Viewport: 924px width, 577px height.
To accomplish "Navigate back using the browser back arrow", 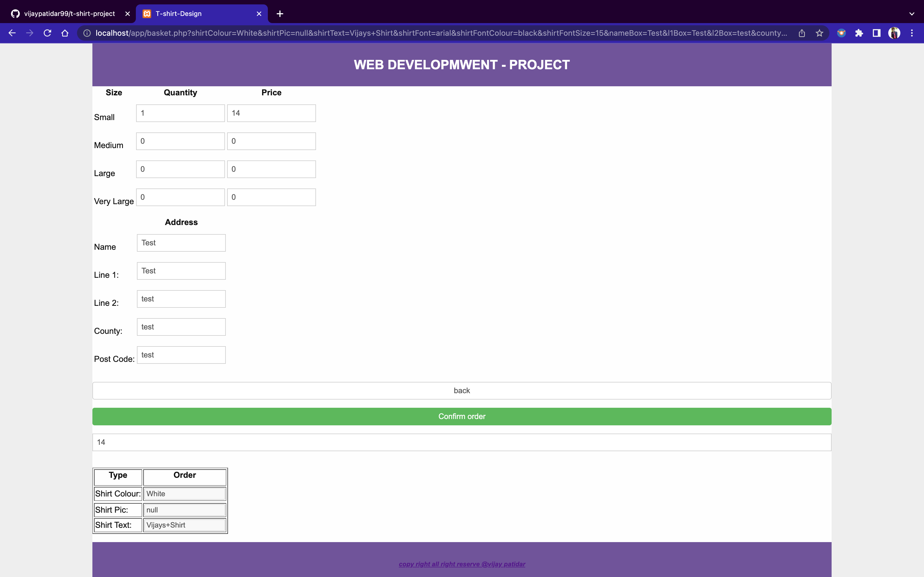I will tap(12, 33).
